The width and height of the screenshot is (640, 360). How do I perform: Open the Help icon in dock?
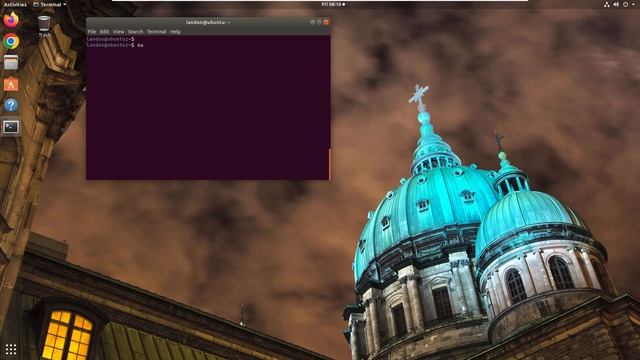point(11,105)
